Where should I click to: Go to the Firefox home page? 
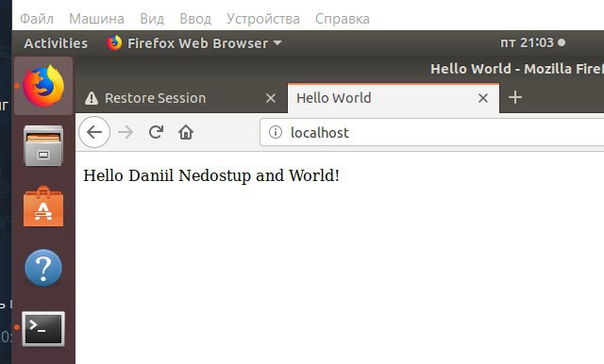coord(186,132)
